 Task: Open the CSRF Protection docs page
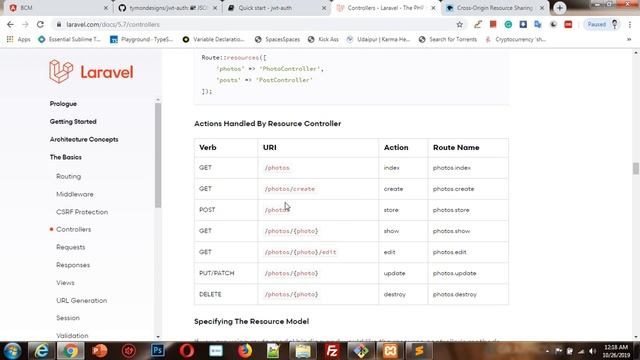[x=82, y=212]
